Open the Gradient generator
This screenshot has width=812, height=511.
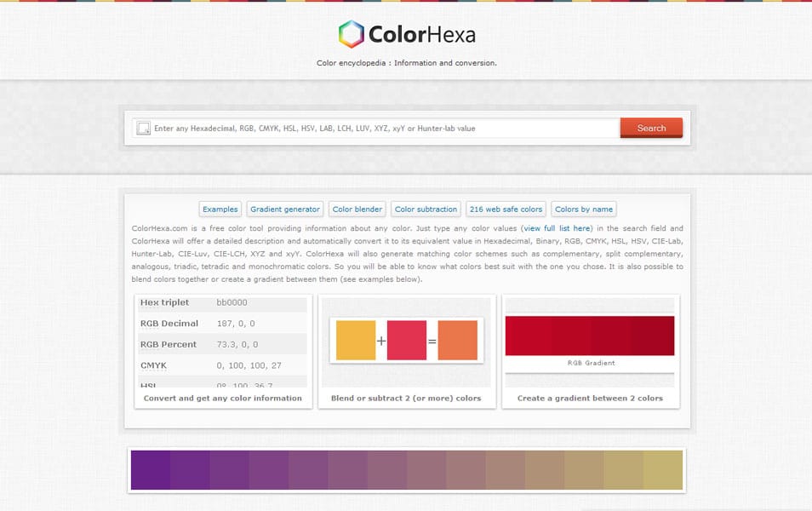pos(283,209)
